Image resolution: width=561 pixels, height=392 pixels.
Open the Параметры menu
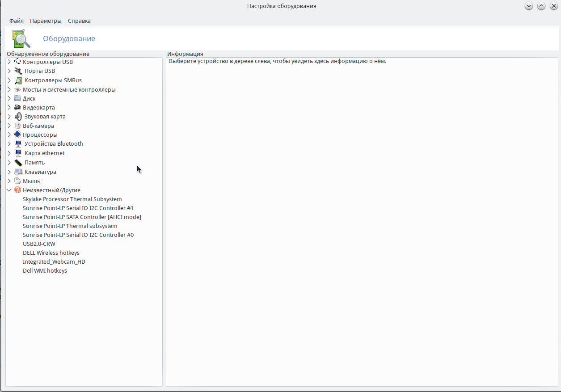pos(46,21)
